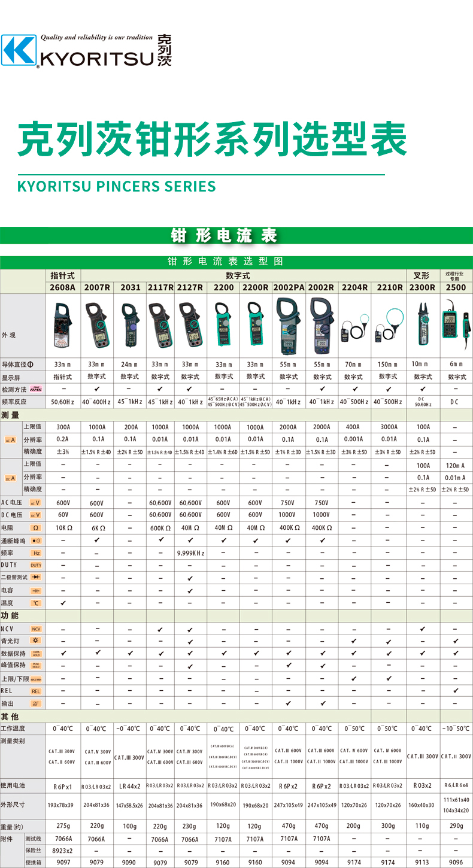Click temperature checkmark for model 2608A

coord(63,603)
